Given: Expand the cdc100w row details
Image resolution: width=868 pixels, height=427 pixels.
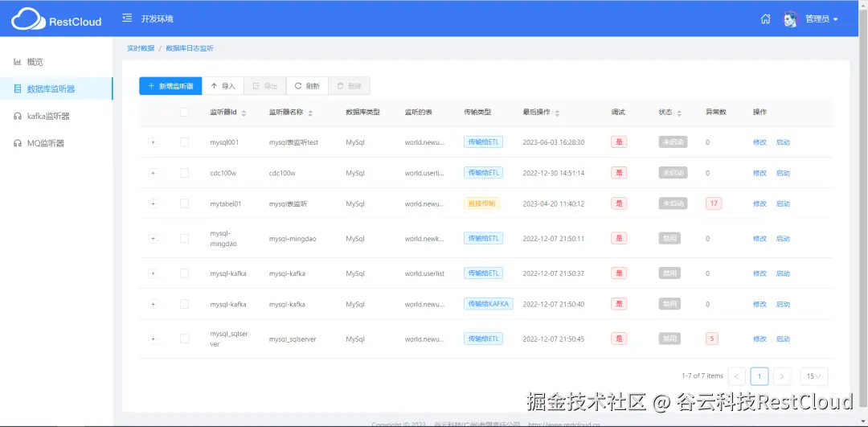Looking at the screenshot, I should (154, 173).
